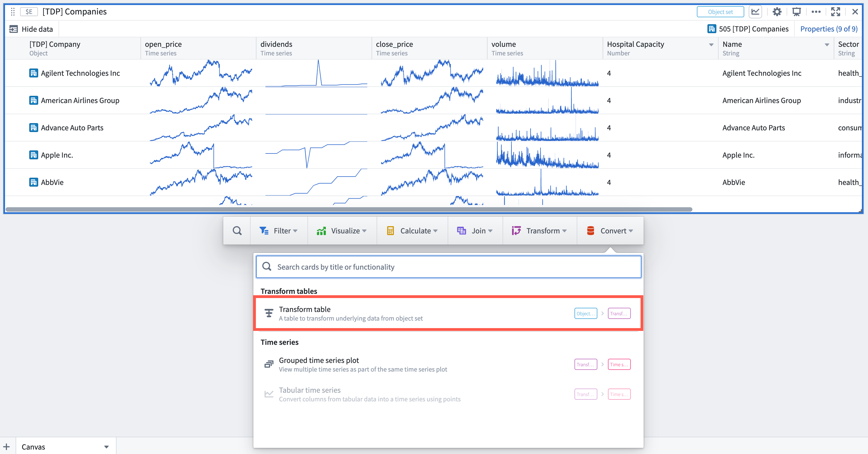Image resolution: width=868 pixels, height=454 pixels.
Task: Open the three-dots more options menu
Action: tap(816, 12)
